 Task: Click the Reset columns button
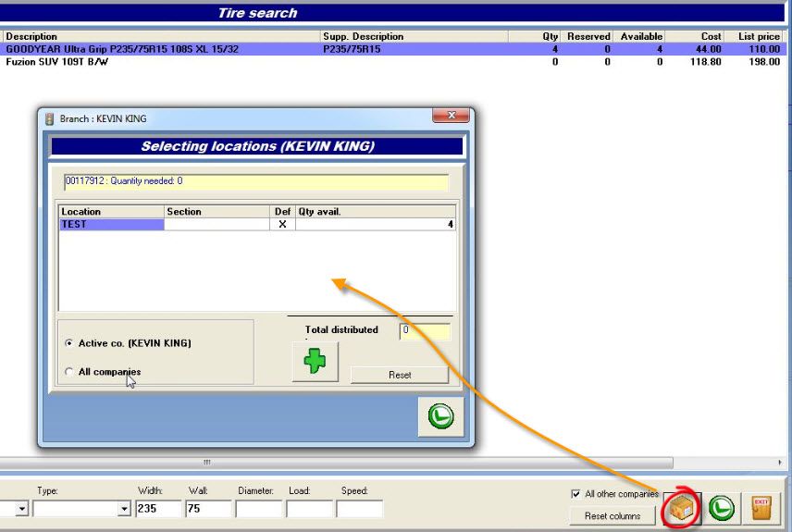(x=613, y=516)
